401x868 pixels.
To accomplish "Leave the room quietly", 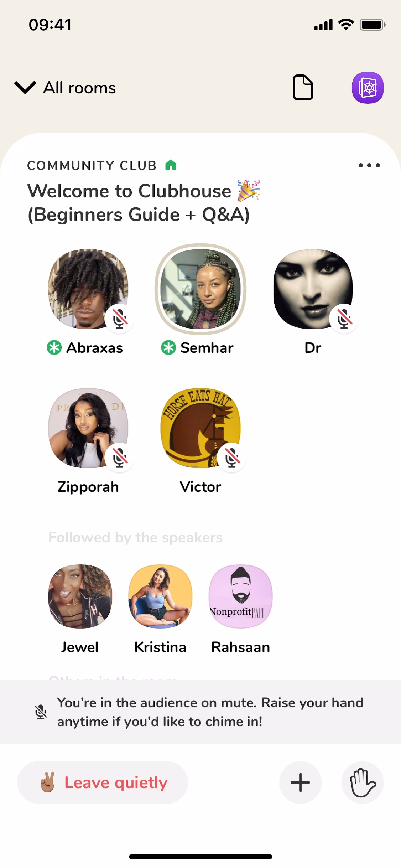I will (103, 782).
